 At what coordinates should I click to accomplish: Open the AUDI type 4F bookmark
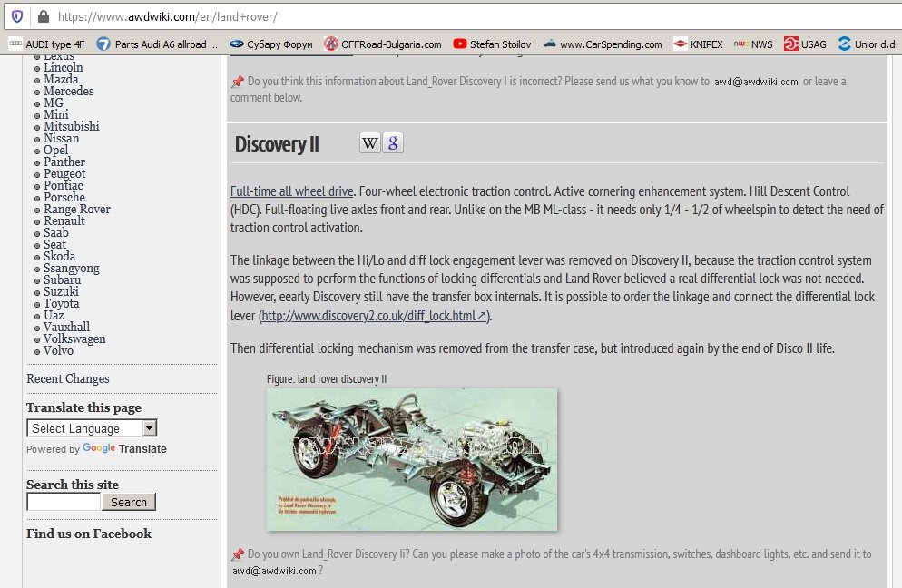(46, 44)
